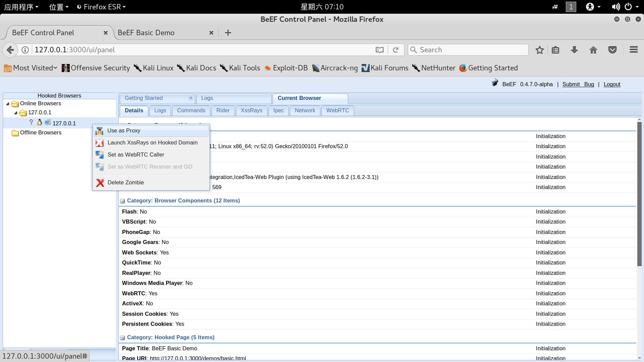Collapse the Online Browsers tree node
Screen dimensions: 644x362
[8, 104]
